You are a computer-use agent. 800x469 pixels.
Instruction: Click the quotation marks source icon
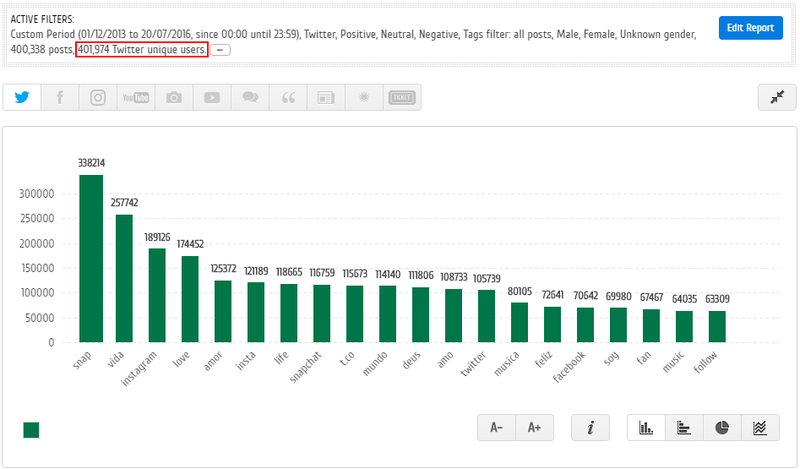288,97
